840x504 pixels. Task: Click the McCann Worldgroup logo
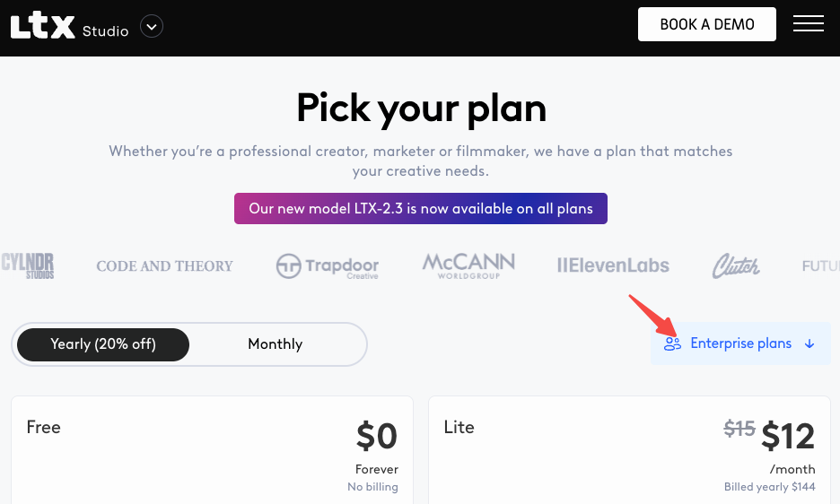468,265
